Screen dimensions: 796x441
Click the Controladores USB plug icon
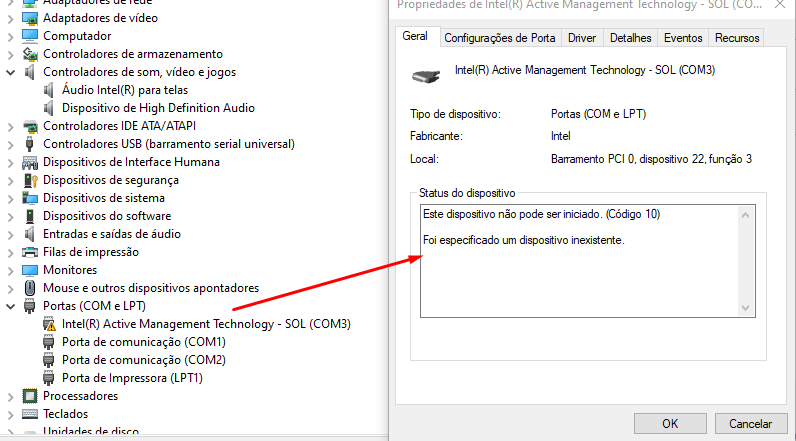pos(30,144)
